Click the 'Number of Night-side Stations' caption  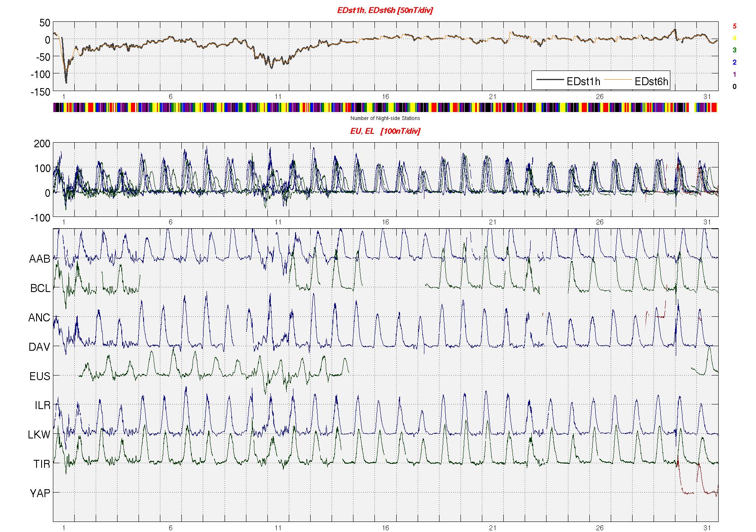click(385, 118)
